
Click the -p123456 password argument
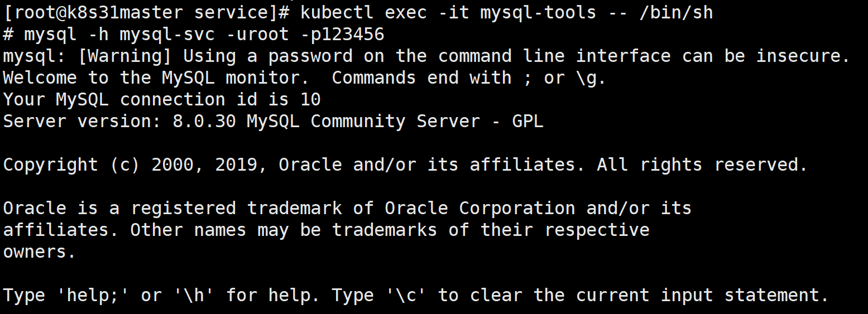[342, 35]
